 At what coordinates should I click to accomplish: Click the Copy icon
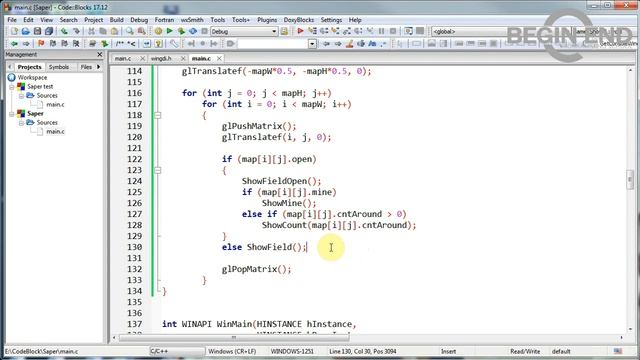(x=103, y=31)
